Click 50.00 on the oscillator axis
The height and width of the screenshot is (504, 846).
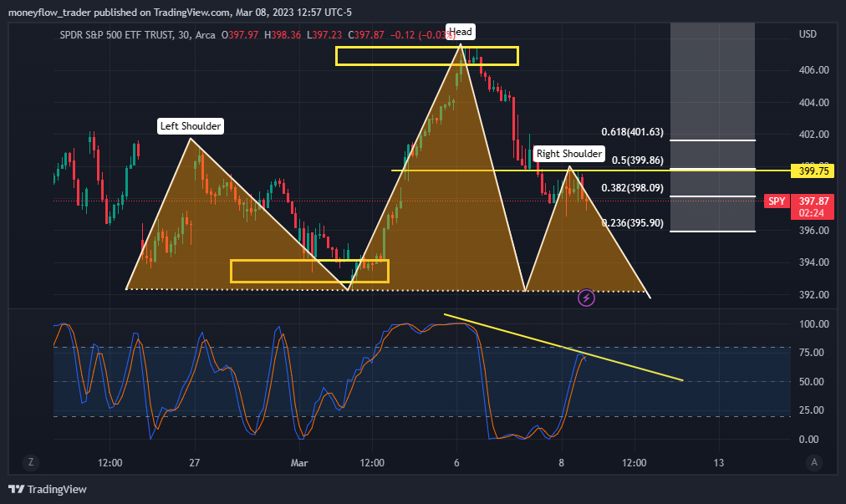tap(812, 381)
